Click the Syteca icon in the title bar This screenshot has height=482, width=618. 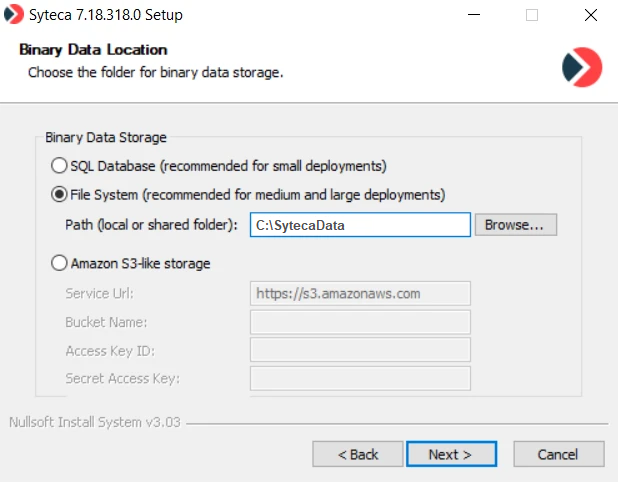pos(14,16)
